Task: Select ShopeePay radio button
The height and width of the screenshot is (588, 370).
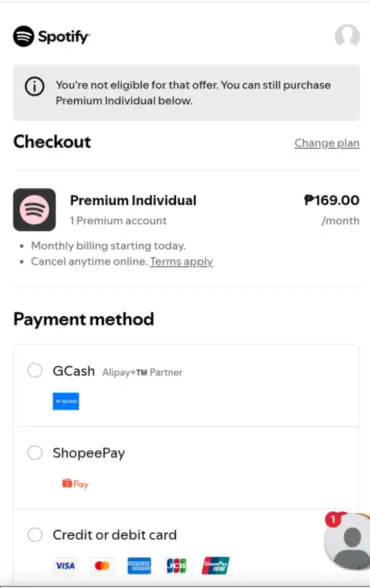Action: tap(35, 453)
